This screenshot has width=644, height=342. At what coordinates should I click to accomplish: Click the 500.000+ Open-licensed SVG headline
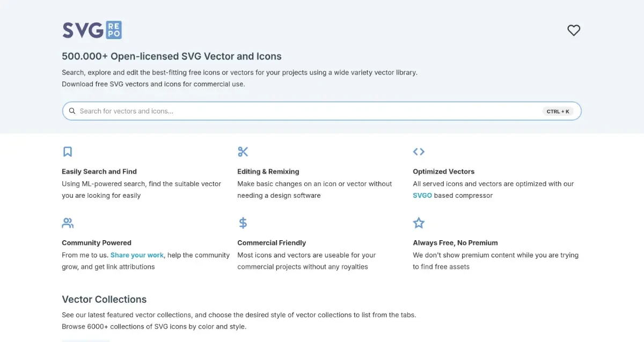[172, 56]
